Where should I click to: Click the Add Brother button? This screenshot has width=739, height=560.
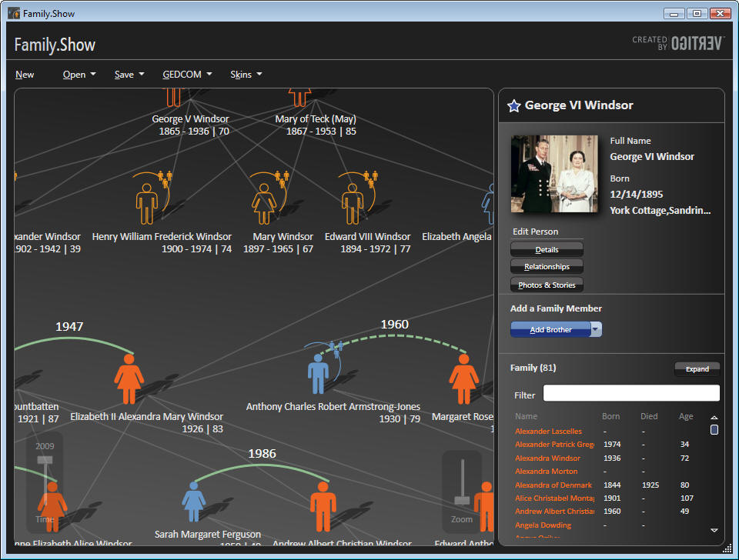(550, 329)
